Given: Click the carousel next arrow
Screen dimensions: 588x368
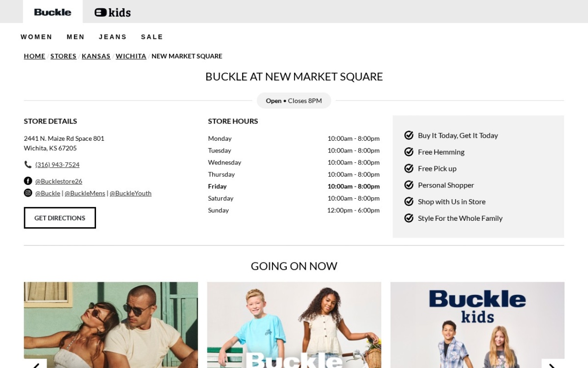Looking at the screenshot, I should click(553, 364).
